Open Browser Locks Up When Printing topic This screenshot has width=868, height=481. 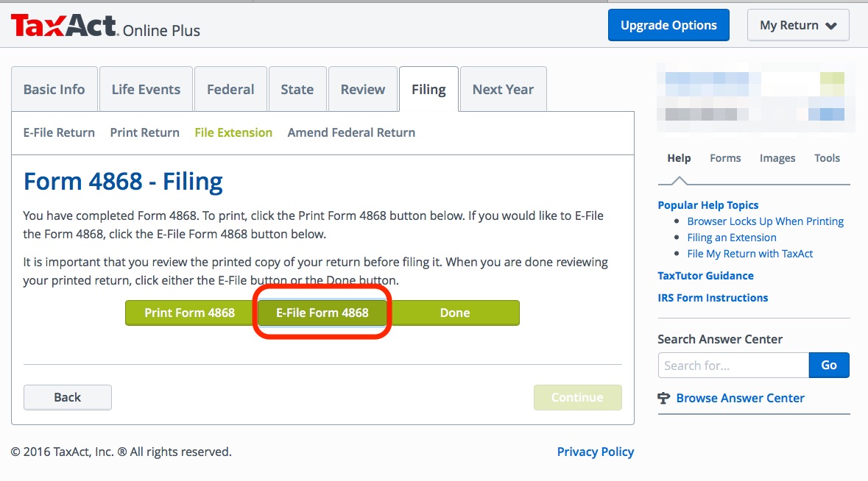766,221
